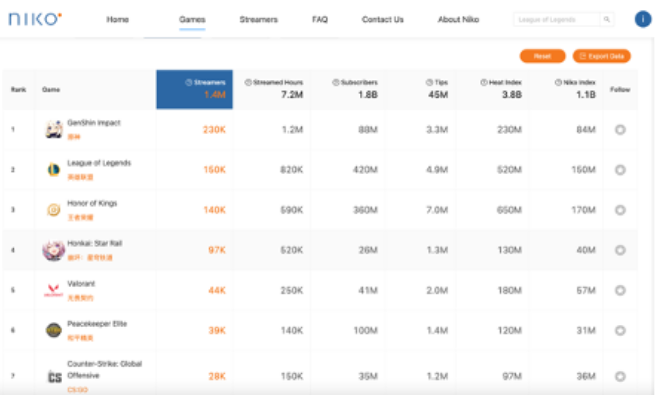Click the League of Legends game icon
The width and height of the screenshot is (655, 395).
(53, 170)
